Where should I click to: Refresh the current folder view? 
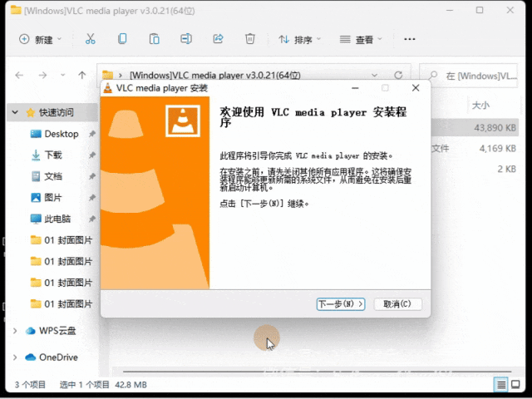tap(398, 75)
